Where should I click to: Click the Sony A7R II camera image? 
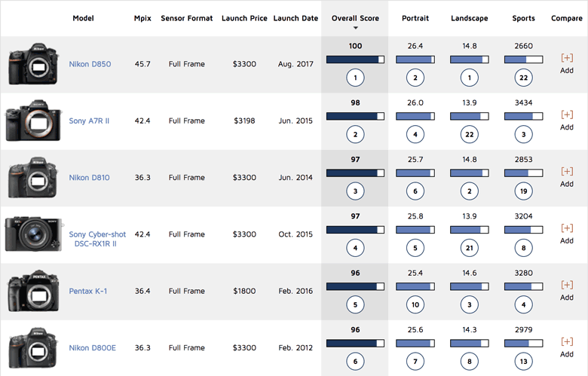coord(29,121)
